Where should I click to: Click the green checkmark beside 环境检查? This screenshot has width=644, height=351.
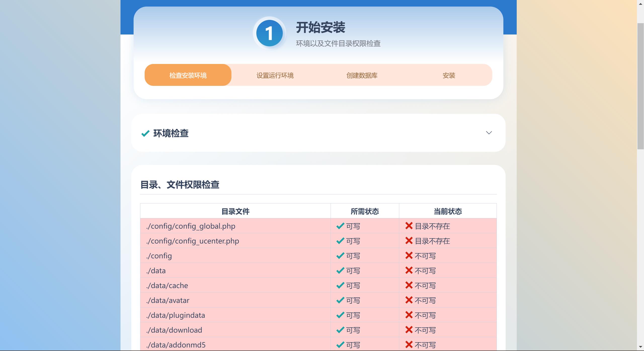coord(145,133)
